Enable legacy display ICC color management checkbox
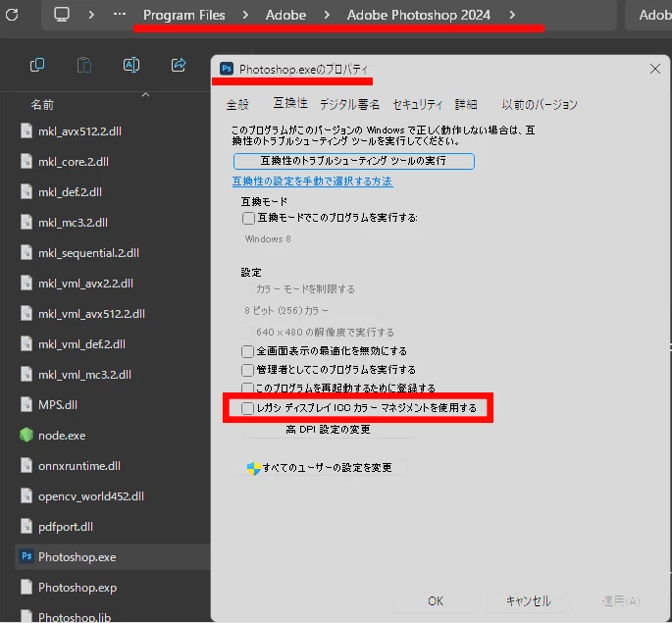Viewport: 672px width, 623px height. click(x=247, y=408)
